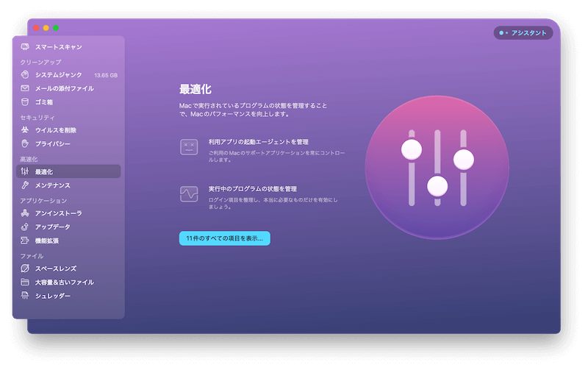Screen dimensions: 588x370
Task: Click the 11件のすべての項目を表示 button
Action: pos(224,238)
